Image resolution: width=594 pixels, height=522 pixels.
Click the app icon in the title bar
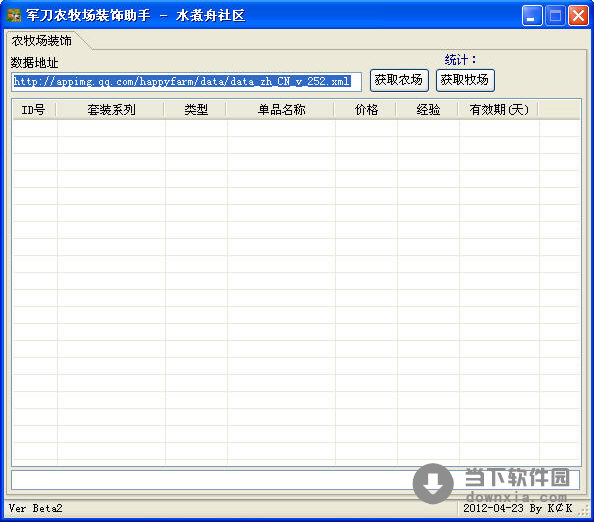[14, 15]
